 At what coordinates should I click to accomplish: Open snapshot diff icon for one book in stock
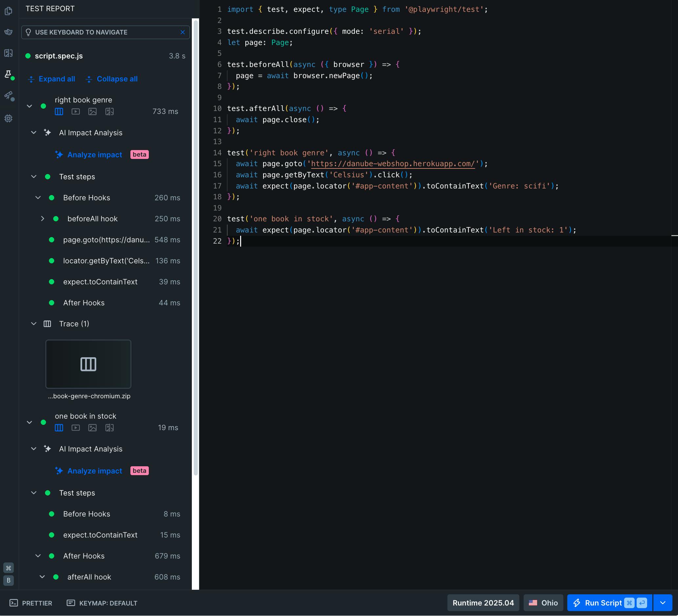pyautogui.click(x=110, y=428)
